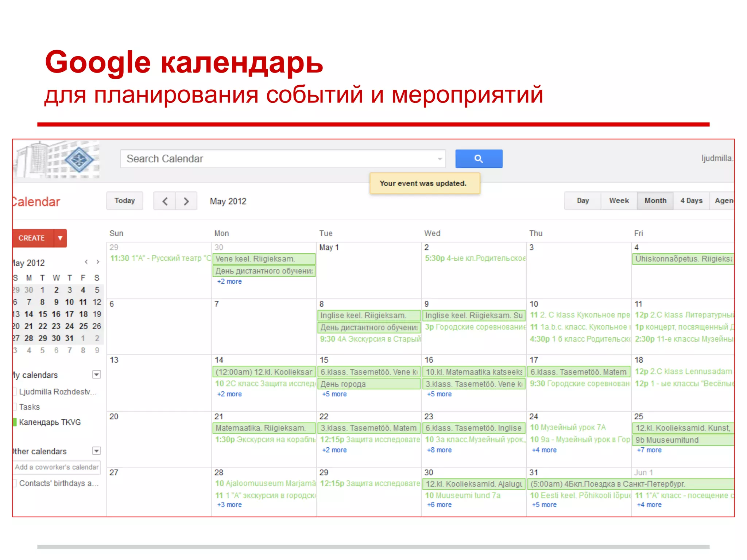Expand +7 more events on Fri 25
Viewport: 747px width, 560px height.
tap(649, 450)
